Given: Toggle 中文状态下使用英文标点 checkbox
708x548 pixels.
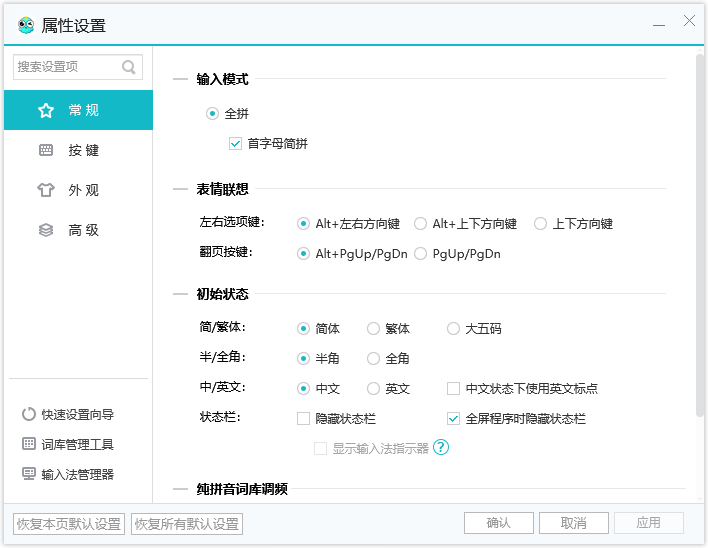Looking at the screenshot, I should coord(453,388).
